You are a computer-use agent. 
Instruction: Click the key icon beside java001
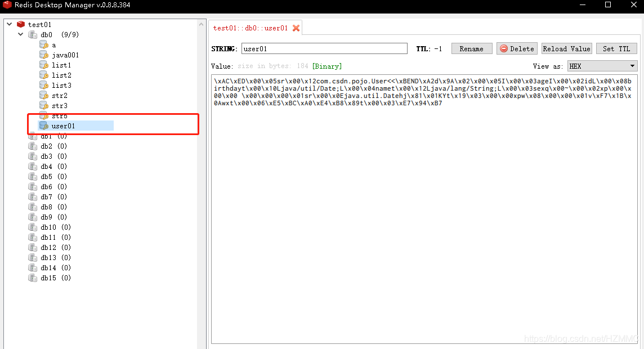point(44,55)
